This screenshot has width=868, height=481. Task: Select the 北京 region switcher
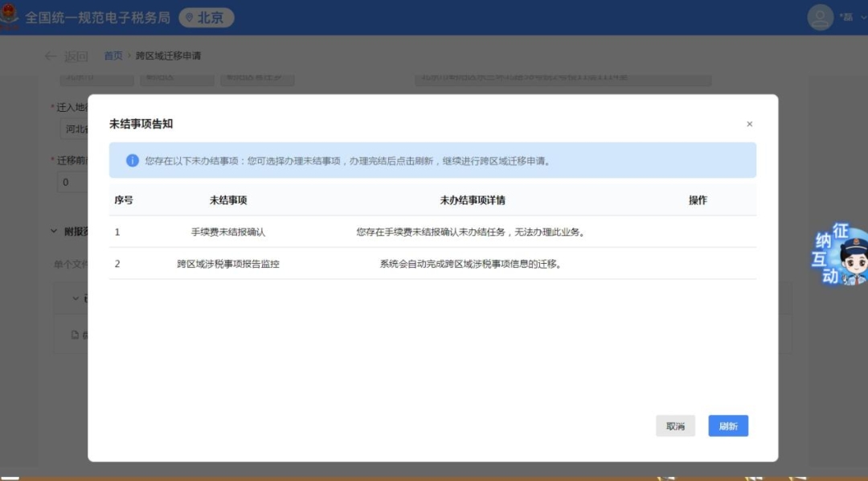[207, 18]
